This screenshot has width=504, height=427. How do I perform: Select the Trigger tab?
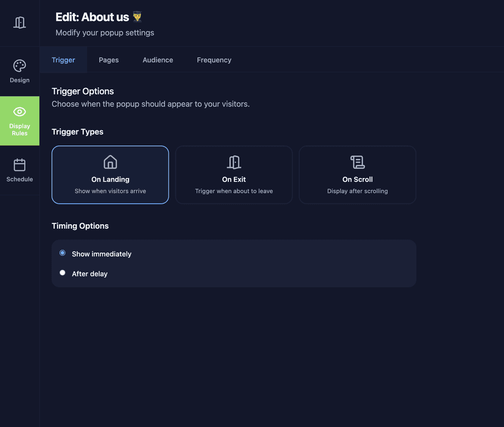point(63,60)
